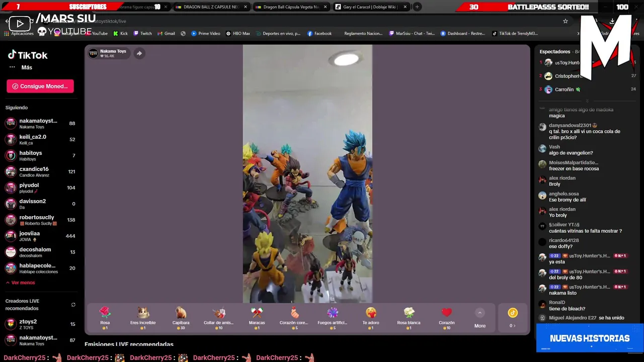Open the Más options menu
The image size is (644, 362).
point(21,67)
